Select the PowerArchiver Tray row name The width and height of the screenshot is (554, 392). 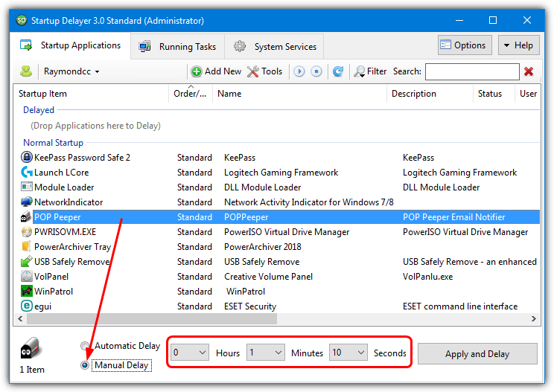72,247
